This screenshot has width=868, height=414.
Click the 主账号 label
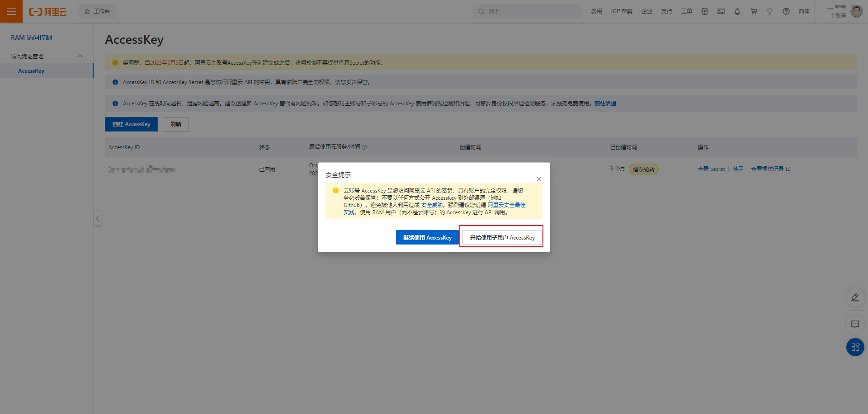point(838,16)
